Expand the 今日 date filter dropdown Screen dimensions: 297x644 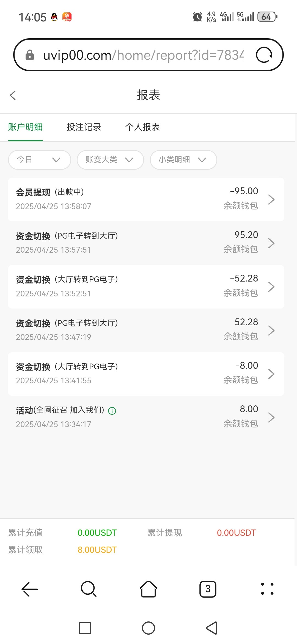40,160
